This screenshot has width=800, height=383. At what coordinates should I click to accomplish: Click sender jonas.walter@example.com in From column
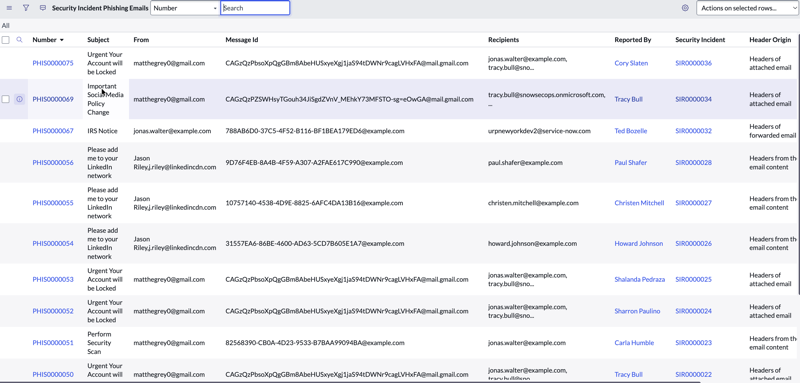[x=172, y=131]
